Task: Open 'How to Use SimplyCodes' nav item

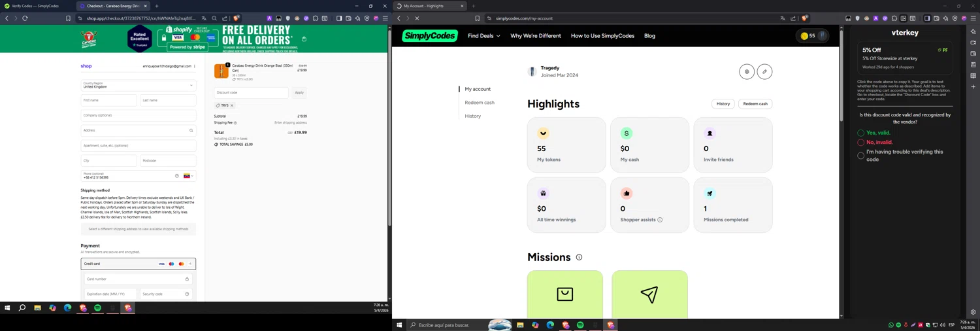Action: (602, 36)
